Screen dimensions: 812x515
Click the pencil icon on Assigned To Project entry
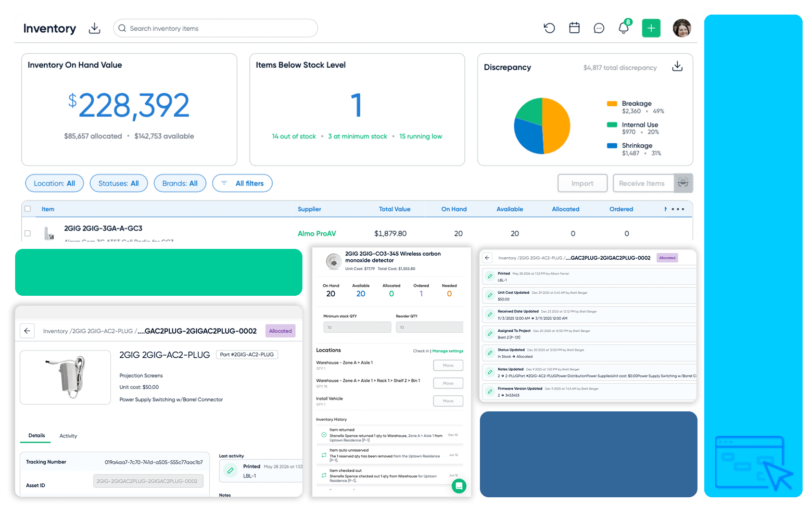490,334
